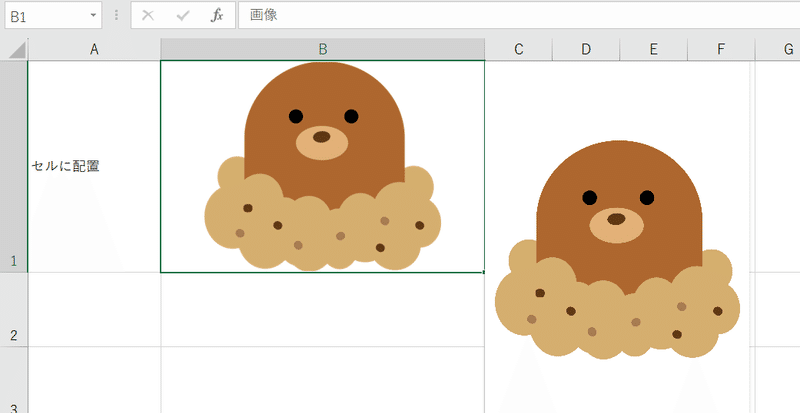
Task: Open the Name Box dropdown arrow
Action: tap(93, 16)
